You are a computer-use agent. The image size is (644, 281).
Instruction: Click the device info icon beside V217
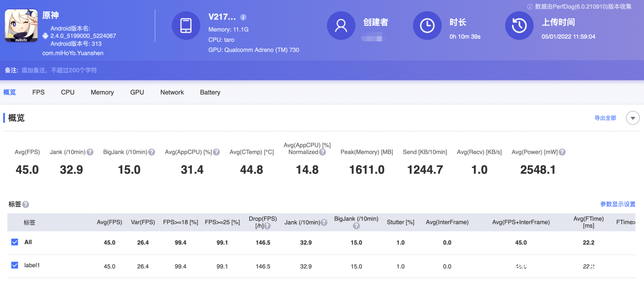(243, 17)
